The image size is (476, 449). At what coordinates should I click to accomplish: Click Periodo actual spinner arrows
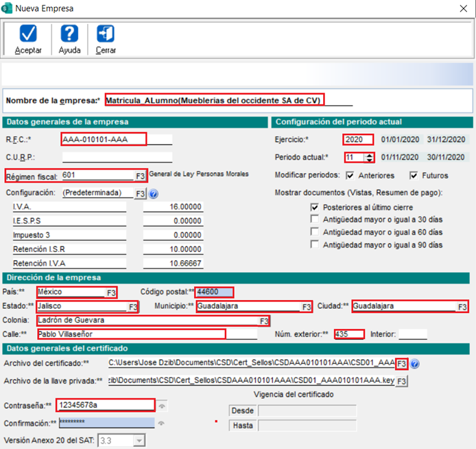point(369,158)
